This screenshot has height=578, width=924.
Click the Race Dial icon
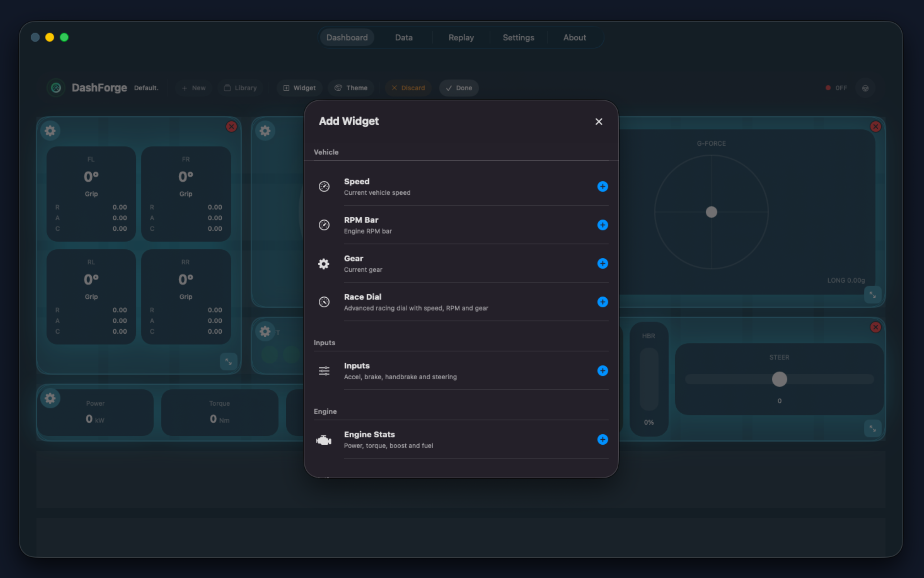324,302
